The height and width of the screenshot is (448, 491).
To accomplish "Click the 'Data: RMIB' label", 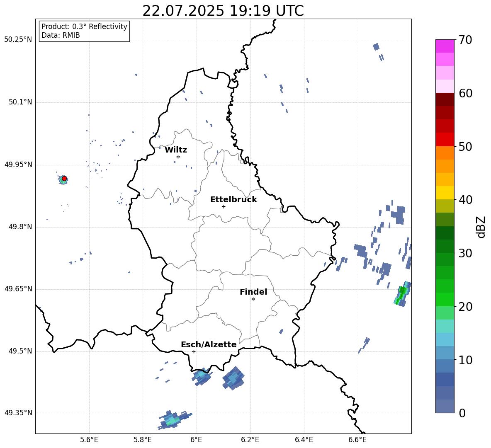I will (x=61, y=35).
